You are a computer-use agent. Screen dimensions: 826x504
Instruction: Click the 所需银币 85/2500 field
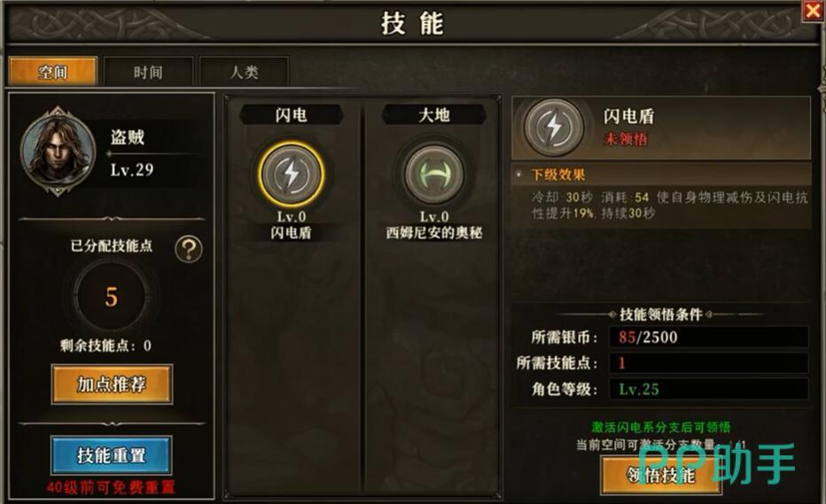(708, 337)
